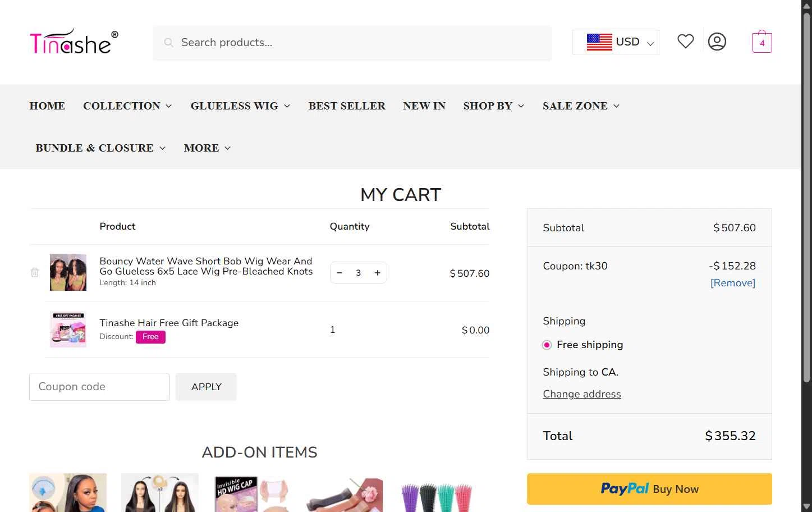Screen dimensions: 812x512
Task: Click the US flag currency icon
Action: point(599,42)
